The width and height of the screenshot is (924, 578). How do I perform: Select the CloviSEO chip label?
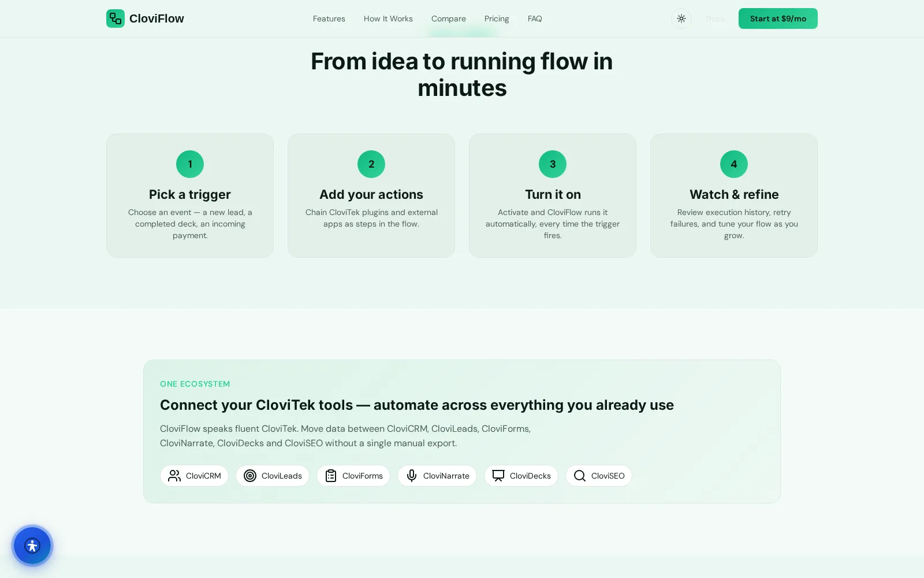click(x=608, y=476)
